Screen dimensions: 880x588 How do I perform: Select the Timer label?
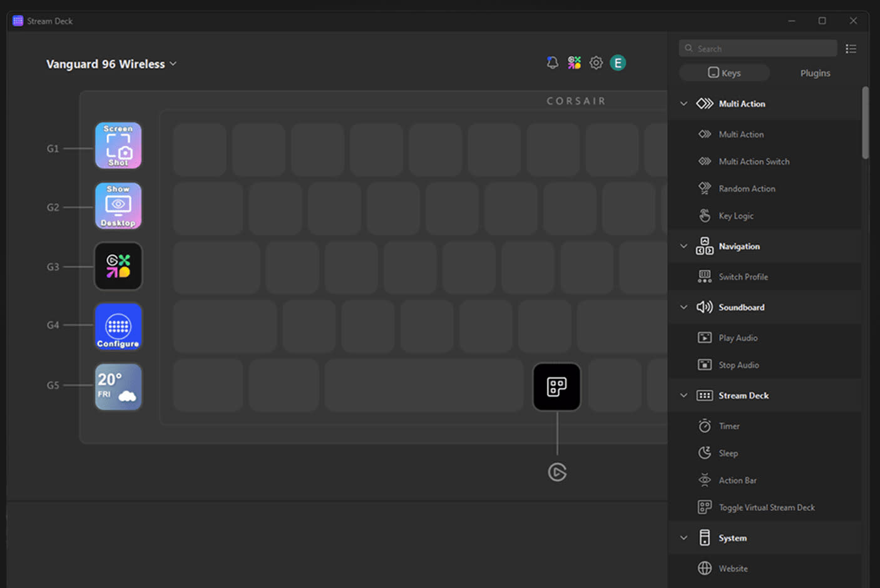(x=729, y=426)
